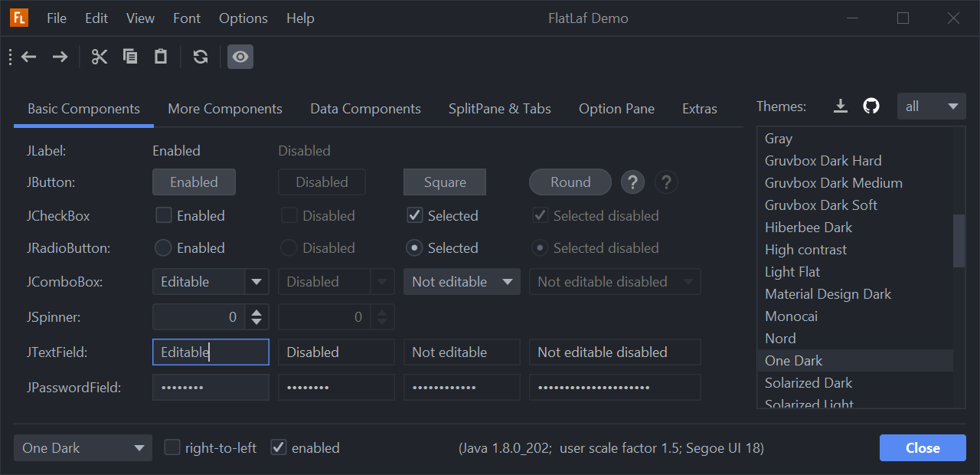The height and width of the screenshot is (475, 980).
Task: Select the Enabled JRadioButton
Action: (x=163, y=248)
